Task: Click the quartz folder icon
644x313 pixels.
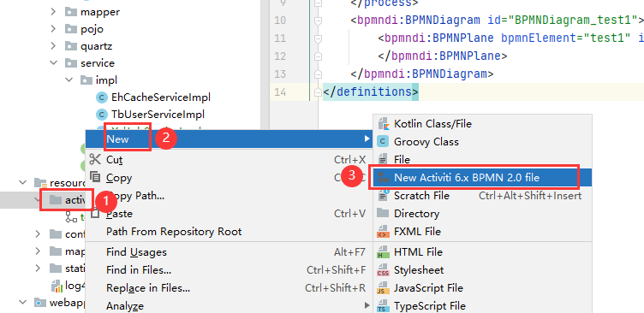Action: tap(71, 46)
